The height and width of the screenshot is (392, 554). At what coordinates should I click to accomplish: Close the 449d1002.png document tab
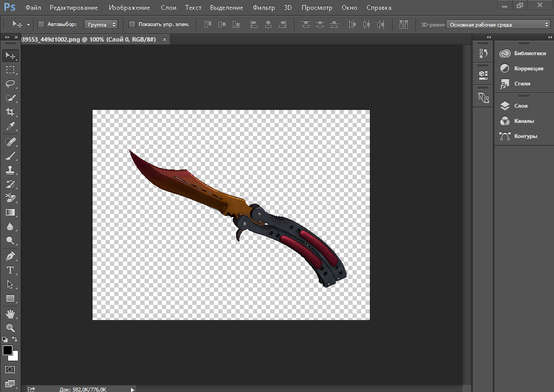coord(165,39)
